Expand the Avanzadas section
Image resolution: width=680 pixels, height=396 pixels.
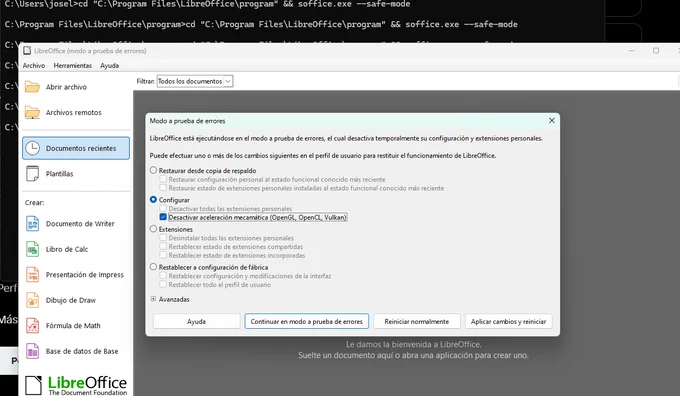[153, 299]
